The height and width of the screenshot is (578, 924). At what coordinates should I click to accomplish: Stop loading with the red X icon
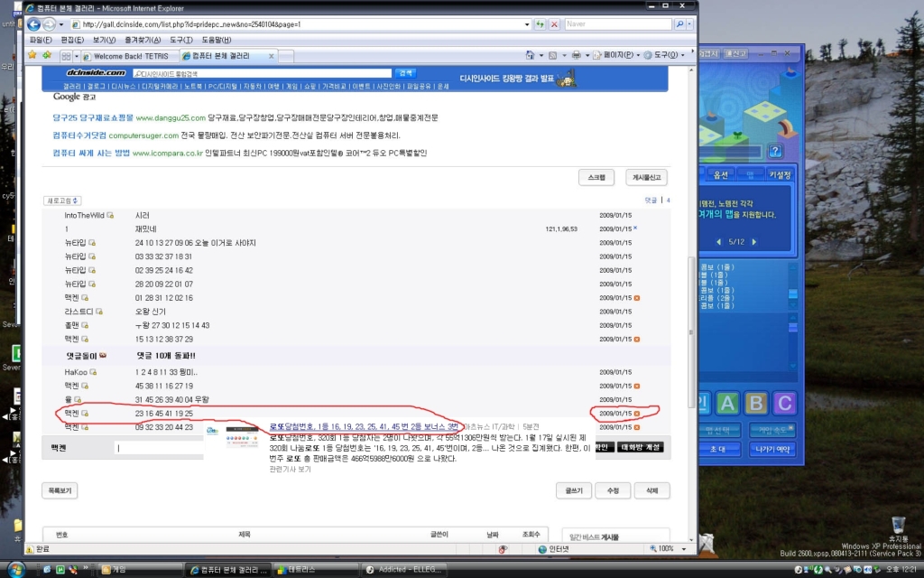[554, 24]
